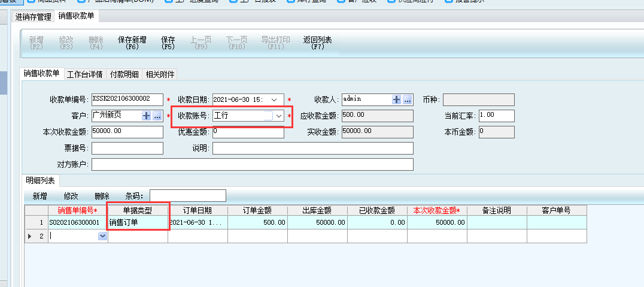Return to list via 返回列表 (F7)
This screenshot has width=644, height=287.
(x=318, y=43)
